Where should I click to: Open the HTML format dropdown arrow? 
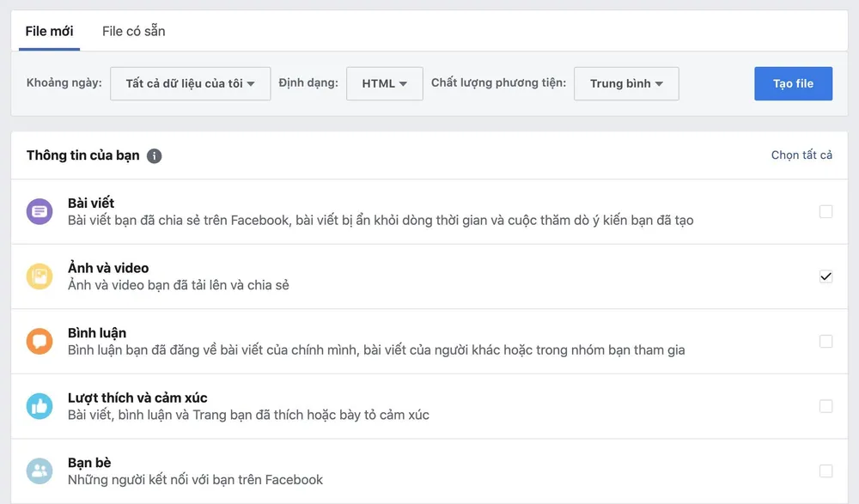405,83
